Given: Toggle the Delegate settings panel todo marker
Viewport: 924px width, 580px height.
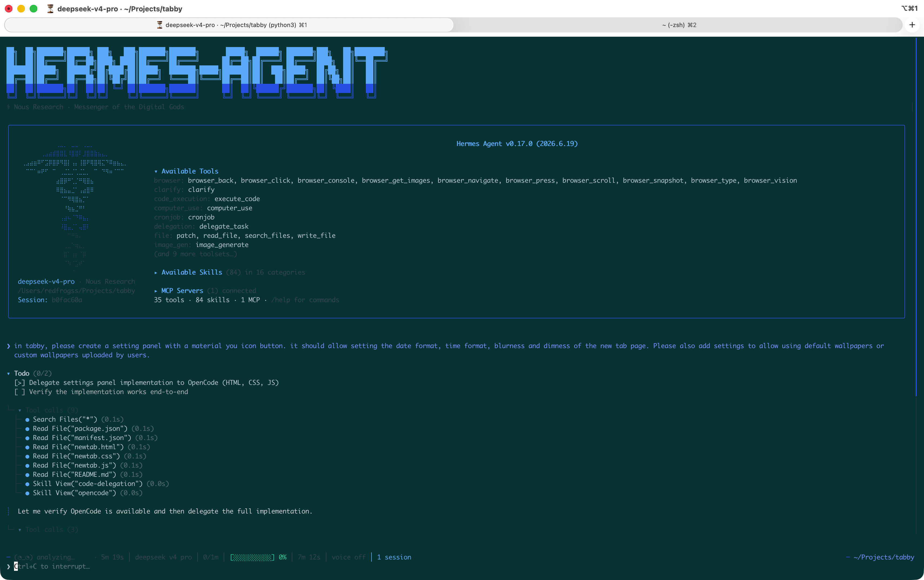Looking at the screenshot, I should pos(19,383).
